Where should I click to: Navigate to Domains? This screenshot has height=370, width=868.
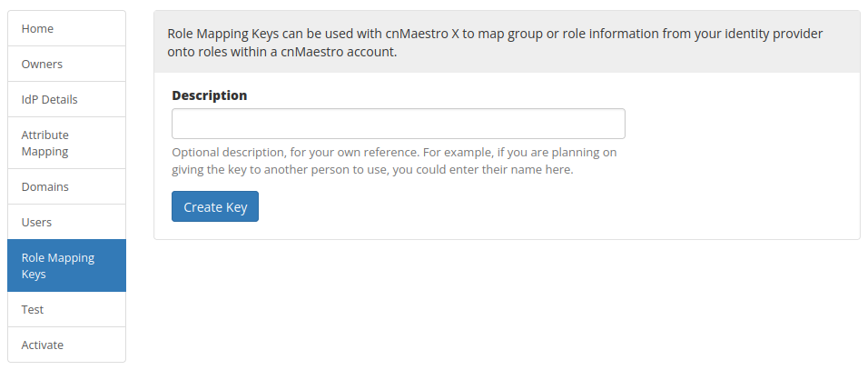66,186
